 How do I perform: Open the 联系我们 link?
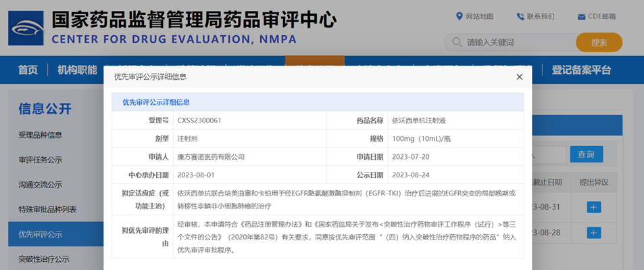pos(541,16)
